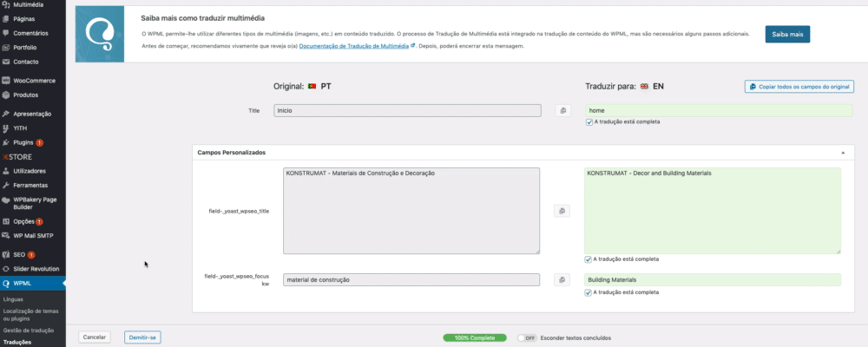Click the Cancelar button
This screenshot has height=347, width=868.
point(94,337)
